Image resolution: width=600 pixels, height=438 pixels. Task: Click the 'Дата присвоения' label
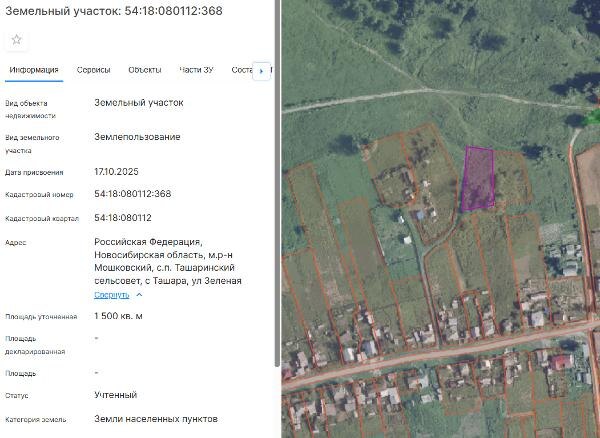coord(34,173)
